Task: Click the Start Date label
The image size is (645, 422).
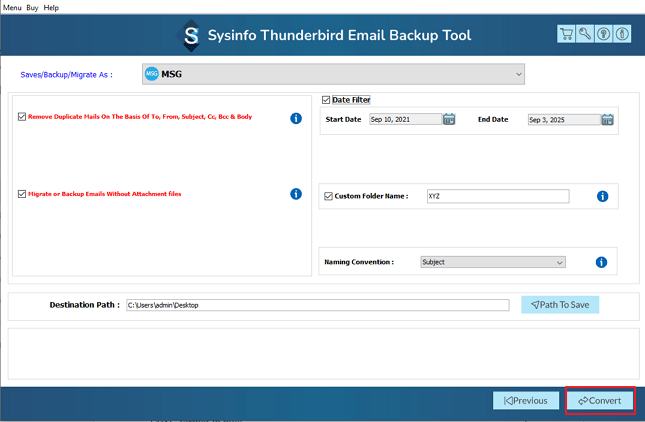Action: (x=343, y=119)
